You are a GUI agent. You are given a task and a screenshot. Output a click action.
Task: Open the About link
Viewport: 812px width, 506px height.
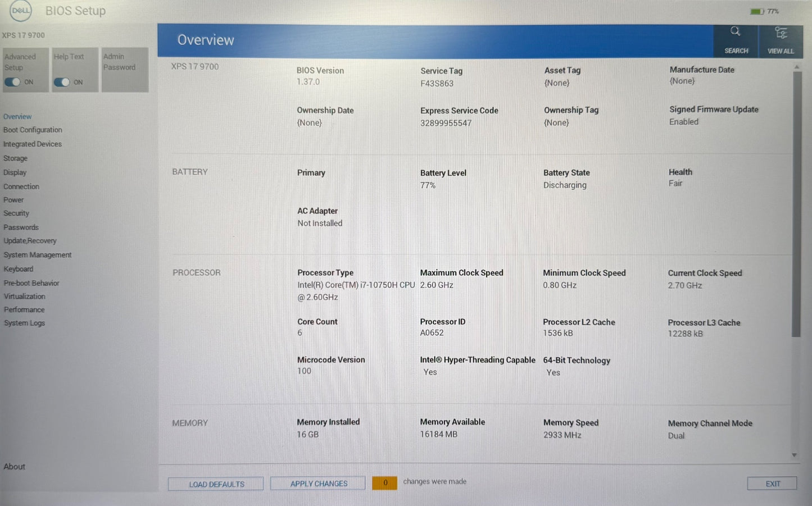(x=15, y=467)
